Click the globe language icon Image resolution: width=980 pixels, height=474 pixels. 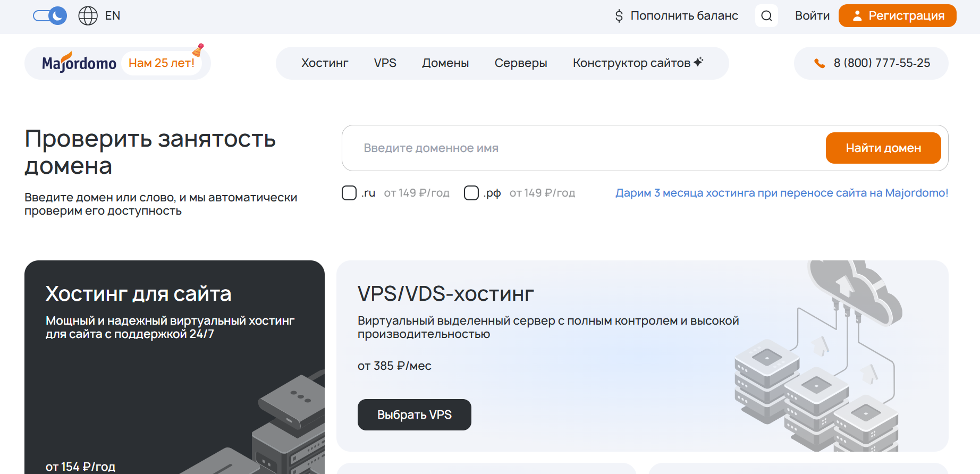(x=88, y=16)
